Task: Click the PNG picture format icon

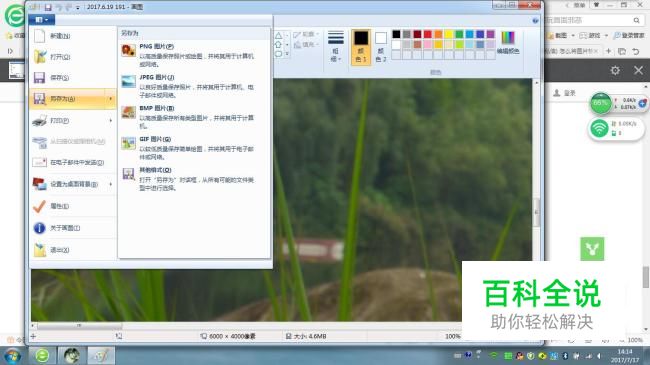Action: coord(129,51)
